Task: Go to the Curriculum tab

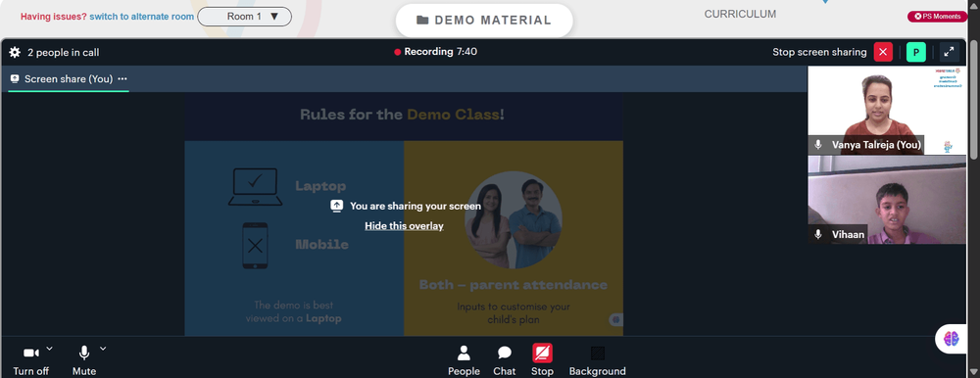Action: tap(740, 14)
